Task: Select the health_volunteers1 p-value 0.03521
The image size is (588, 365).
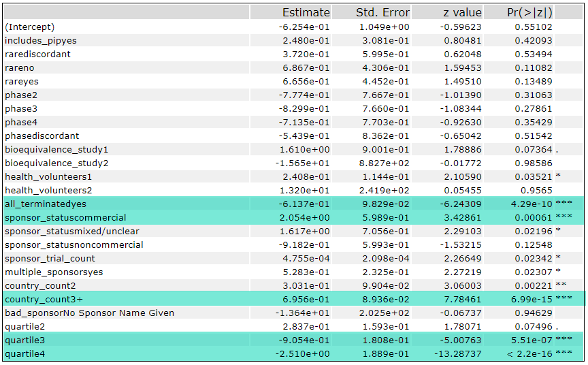Action: click(534, 176)
